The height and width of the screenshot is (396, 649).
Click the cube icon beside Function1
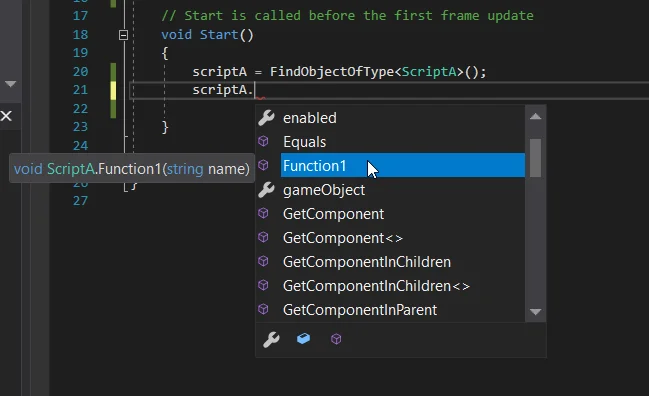click(263, 166)
